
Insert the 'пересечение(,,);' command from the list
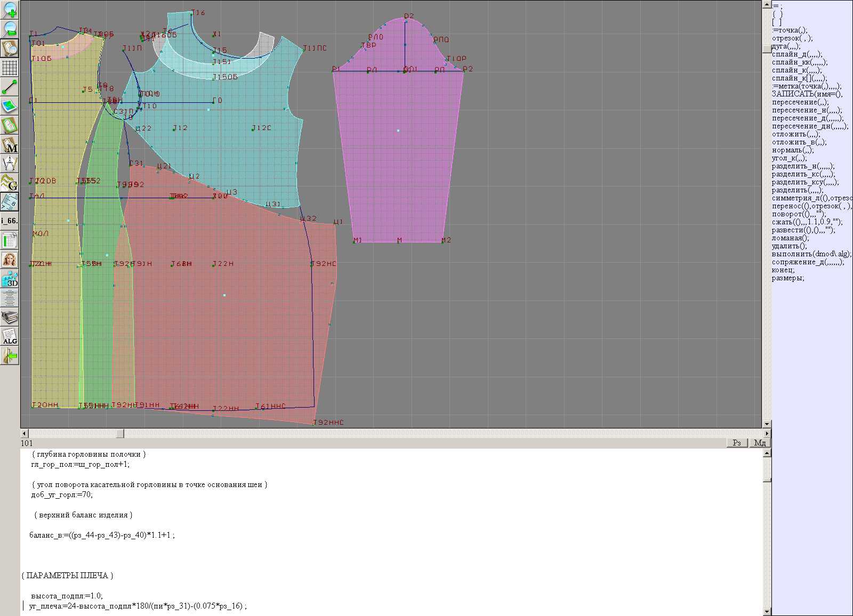pos(800,102)
